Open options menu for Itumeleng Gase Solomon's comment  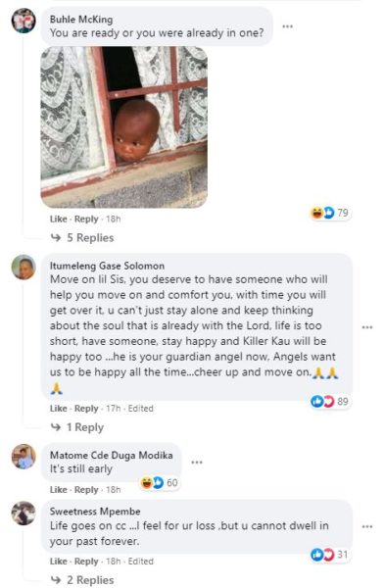tap(367, 327)
